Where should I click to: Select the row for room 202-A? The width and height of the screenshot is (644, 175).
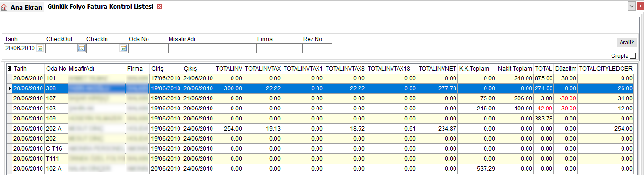point(323,128)
